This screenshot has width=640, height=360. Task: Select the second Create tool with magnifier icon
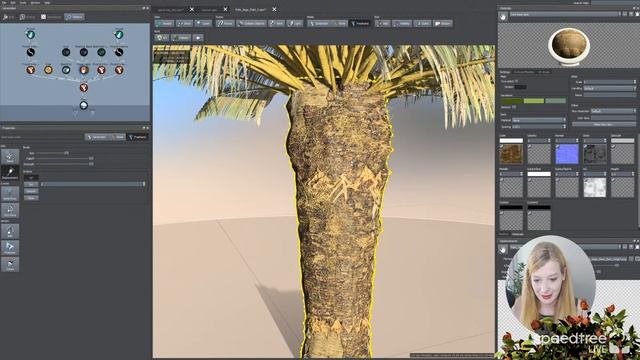[x=10, y=211]
